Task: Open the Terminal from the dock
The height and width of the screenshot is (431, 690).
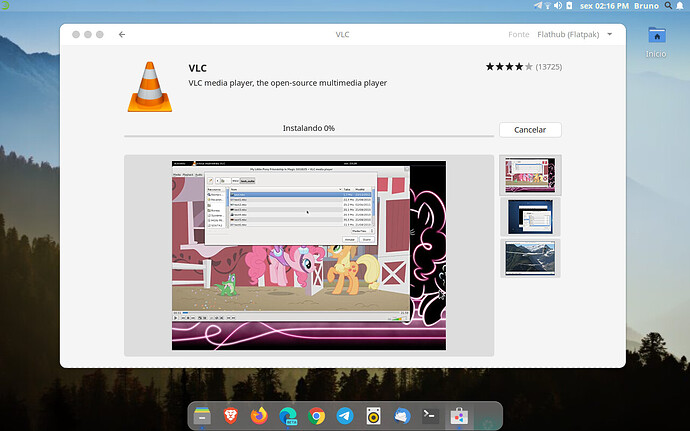Action: 430,416
